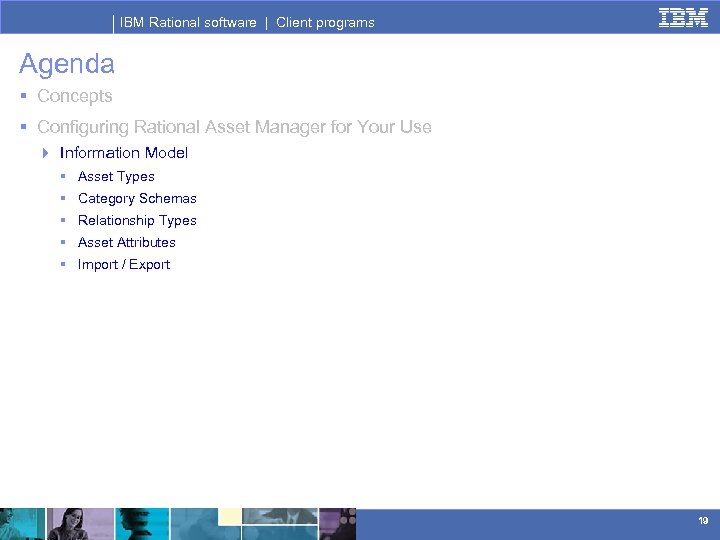Click the 'Asset Attributes' bullet text
The height and width of the screenshot is (540, 720).
(127, 242)
